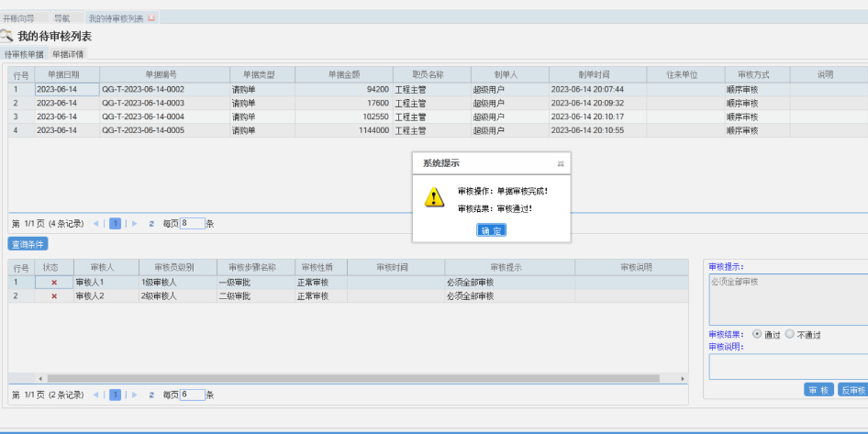Click the red X status icon for 审核人2
Screen dimensions: 868x434
click(x=53, y=296)
